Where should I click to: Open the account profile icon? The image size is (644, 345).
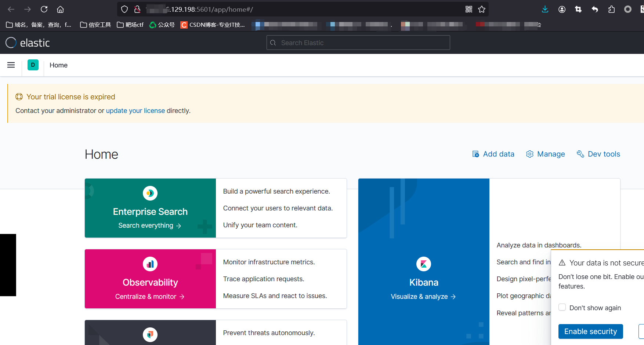562,9
